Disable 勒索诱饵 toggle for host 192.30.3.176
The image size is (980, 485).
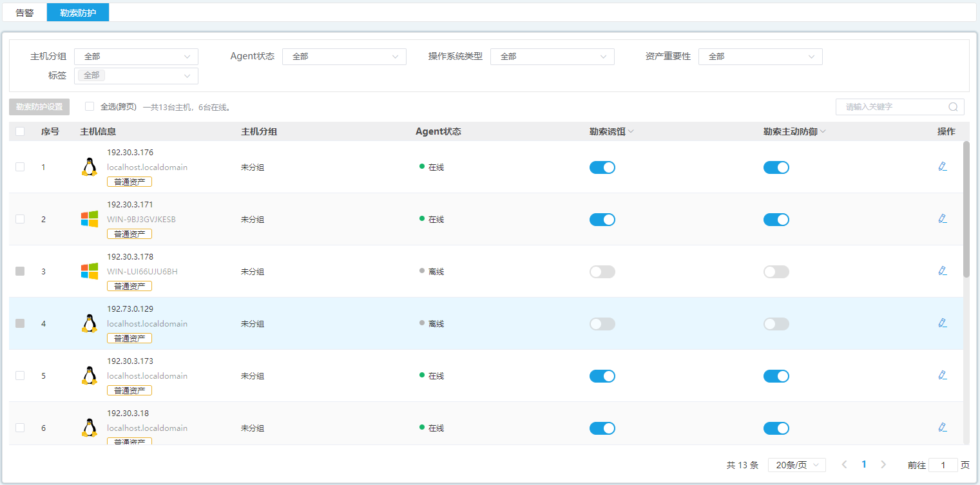pyautogui.click(x=602, y=167)
